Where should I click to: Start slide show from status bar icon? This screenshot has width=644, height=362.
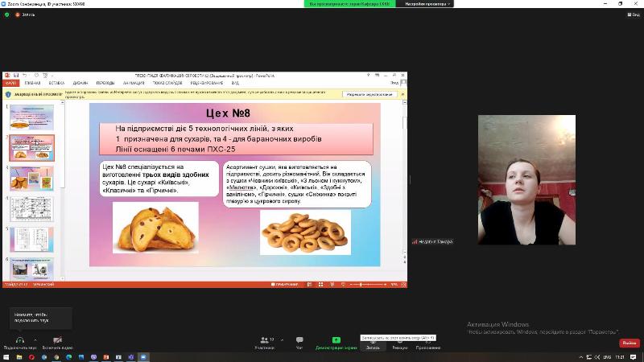click(343, 285)
